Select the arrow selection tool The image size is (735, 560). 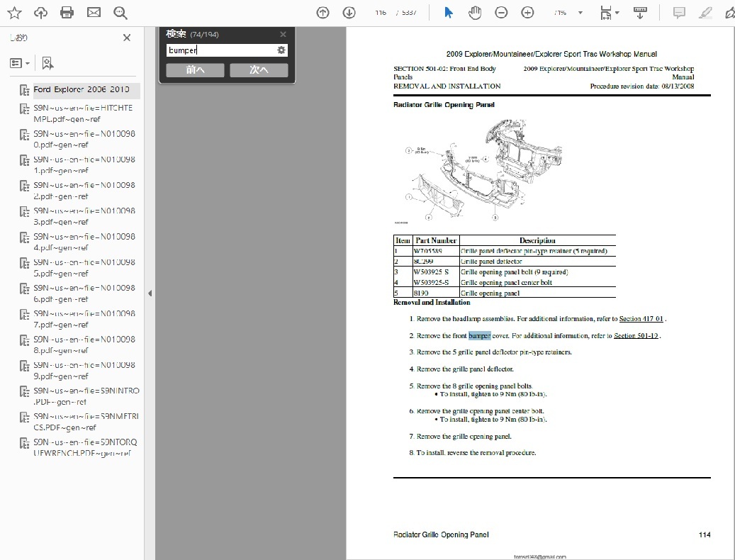(x=449, y=13)
